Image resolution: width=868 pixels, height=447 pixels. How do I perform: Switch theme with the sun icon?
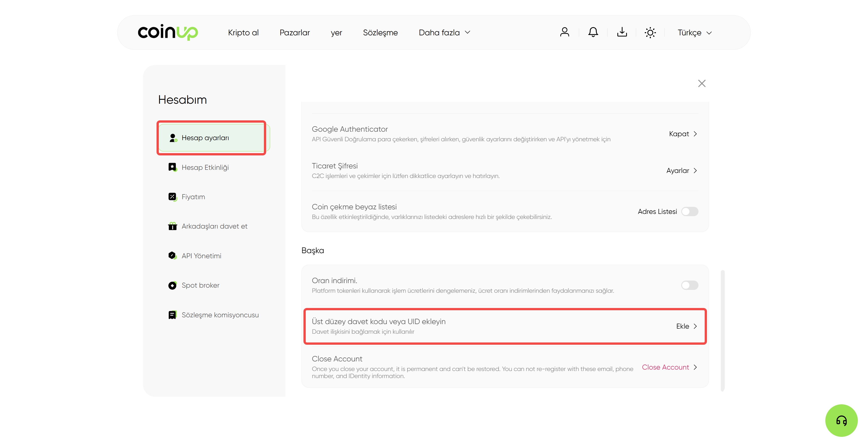650,33
